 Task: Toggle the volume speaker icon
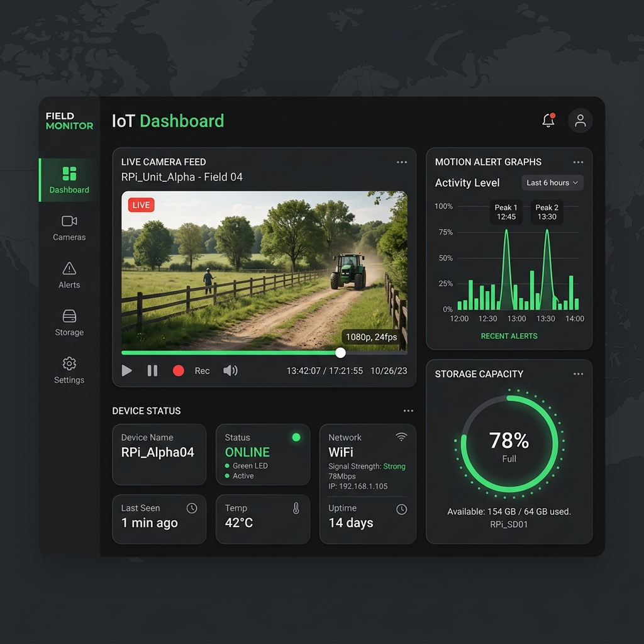coord(230,371)
